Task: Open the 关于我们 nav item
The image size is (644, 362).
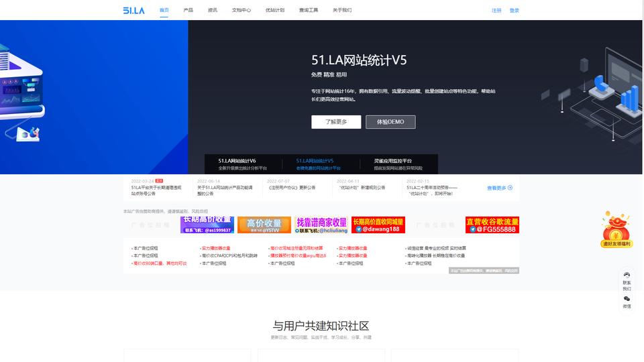Action: pyautogui.click(x=342, y=10)
